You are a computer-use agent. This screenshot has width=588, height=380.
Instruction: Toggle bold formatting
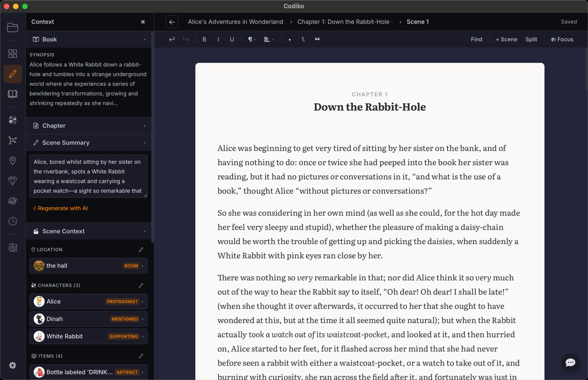204,39
